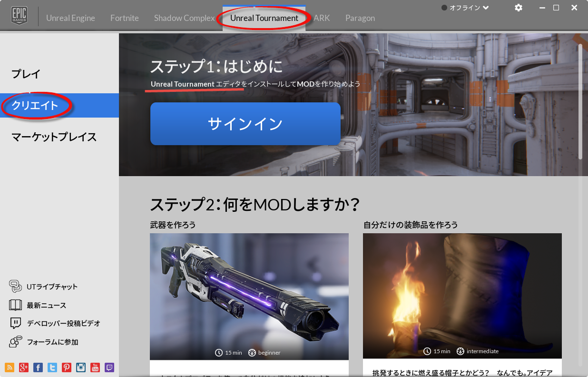Switch to the Paragon tab
The width and height of the screenshot is (588, 377).
point(360,18)
